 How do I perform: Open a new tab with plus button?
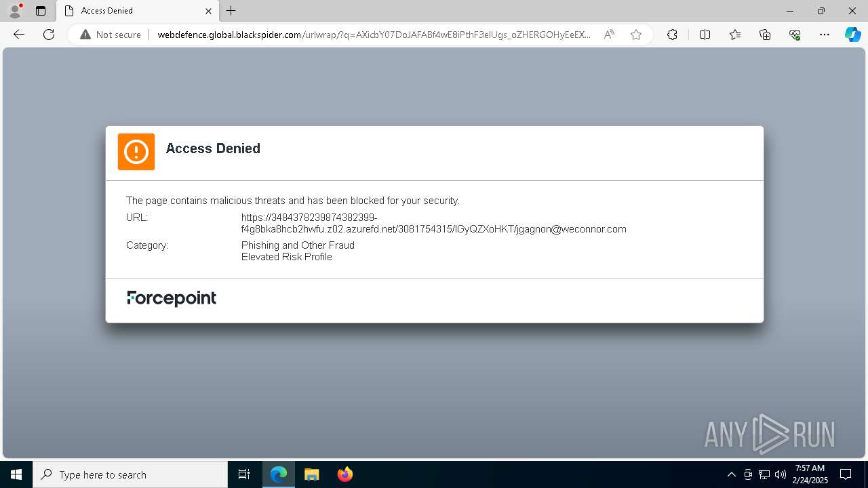(x=231, y=11)
